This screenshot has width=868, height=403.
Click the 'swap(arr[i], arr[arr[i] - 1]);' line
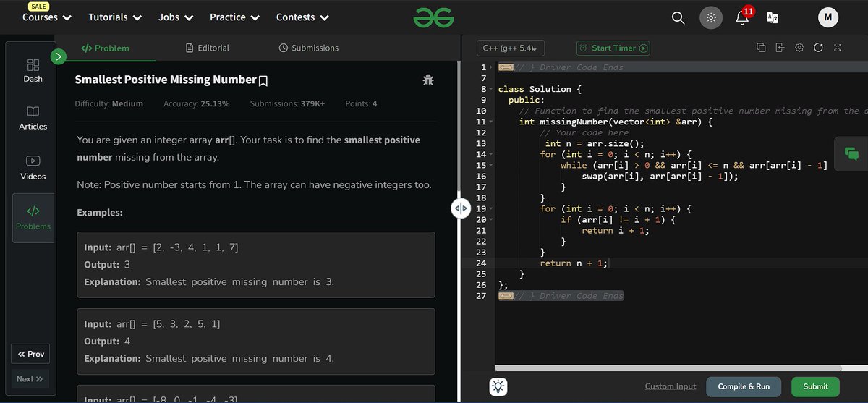[x=660, y=176]
